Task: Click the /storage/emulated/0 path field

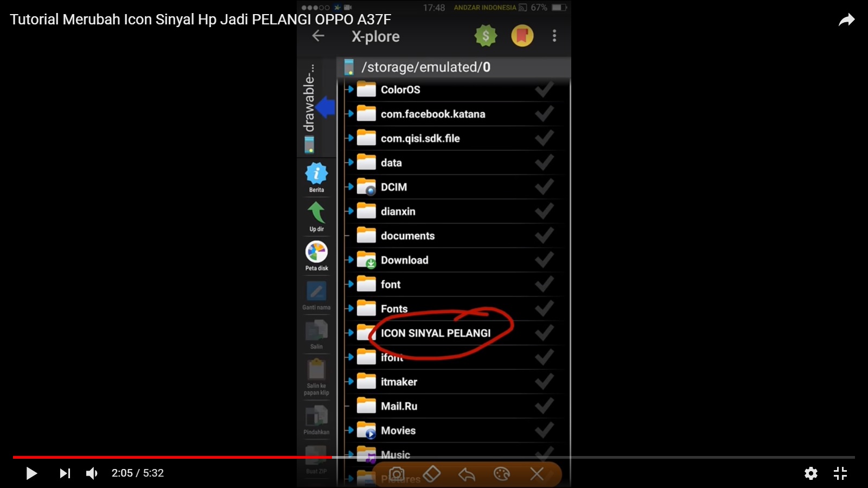Action: point(434,67)
